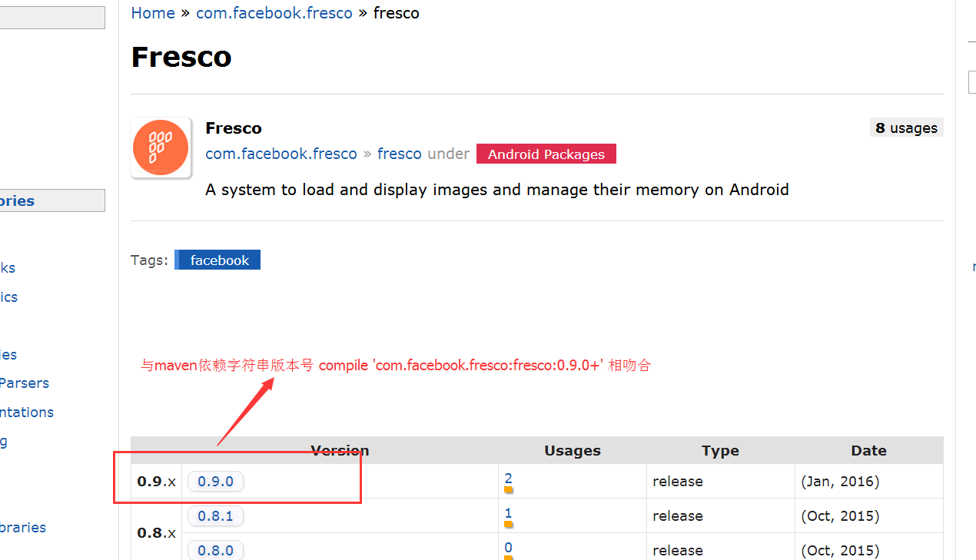The image size is (976, 560).
Task: Click the sidebar heading ending in 'ories'
Action: 52,200
